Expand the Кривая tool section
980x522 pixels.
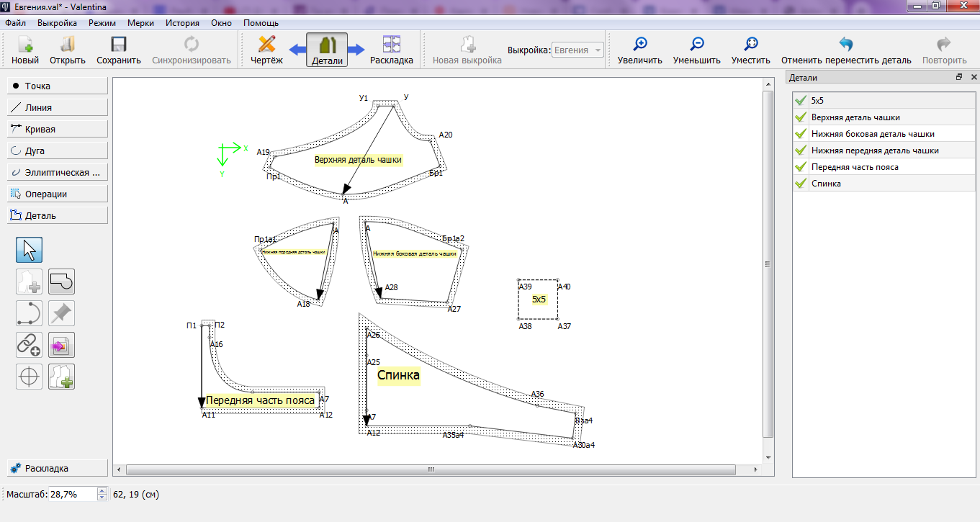pos(57,129)
